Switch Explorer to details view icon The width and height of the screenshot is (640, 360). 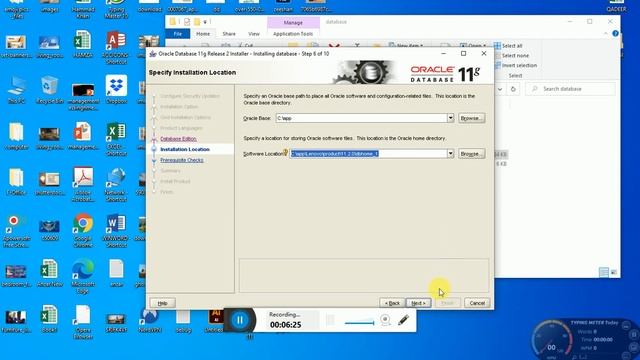point(604,272)
